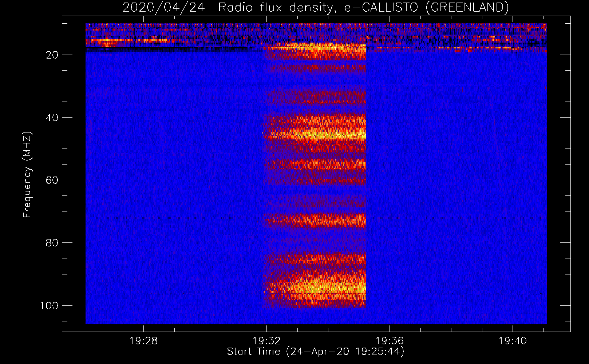Image resolution: width=589 pixels, height=364 pixels.
Task: Click the 100 frequency tick label
Action: click(49, 305)
